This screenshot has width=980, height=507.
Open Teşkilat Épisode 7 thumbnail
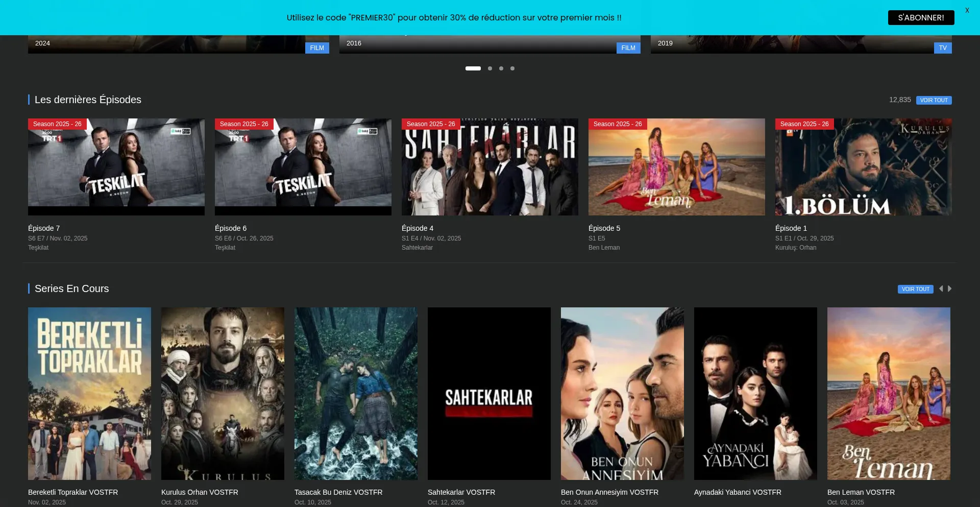point(116,167)
